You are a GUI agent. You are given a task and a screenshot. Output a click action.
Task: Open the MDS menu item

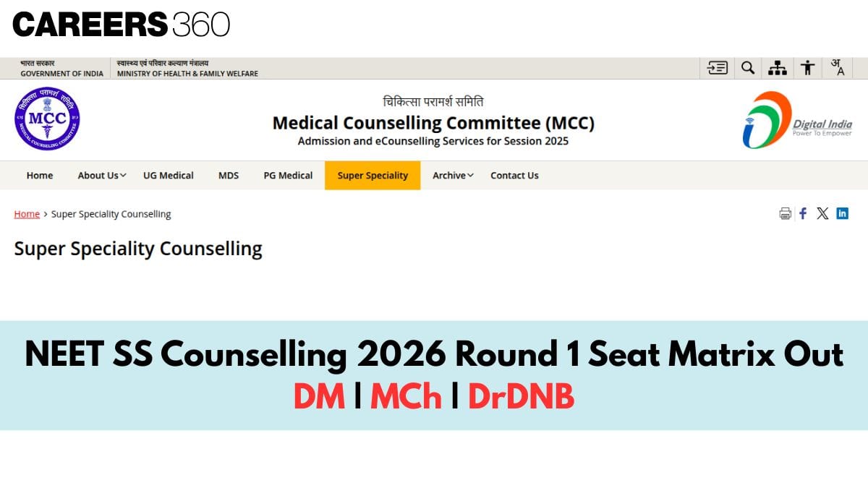229,176
